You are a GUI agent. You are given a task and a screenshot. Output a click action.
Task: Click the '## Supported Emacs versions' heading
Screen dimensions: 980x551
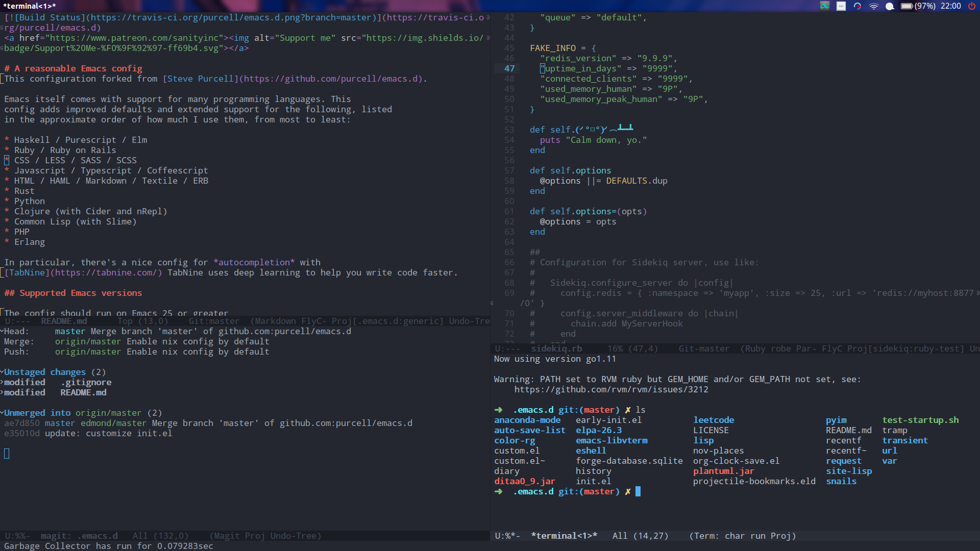coord(73,293)
